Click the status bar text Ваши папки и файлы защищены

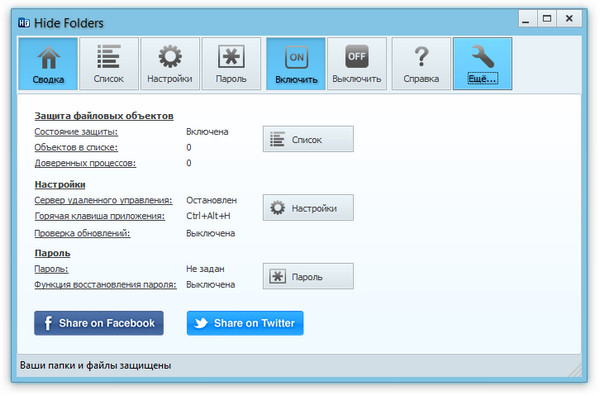click(x=96, y=366)
